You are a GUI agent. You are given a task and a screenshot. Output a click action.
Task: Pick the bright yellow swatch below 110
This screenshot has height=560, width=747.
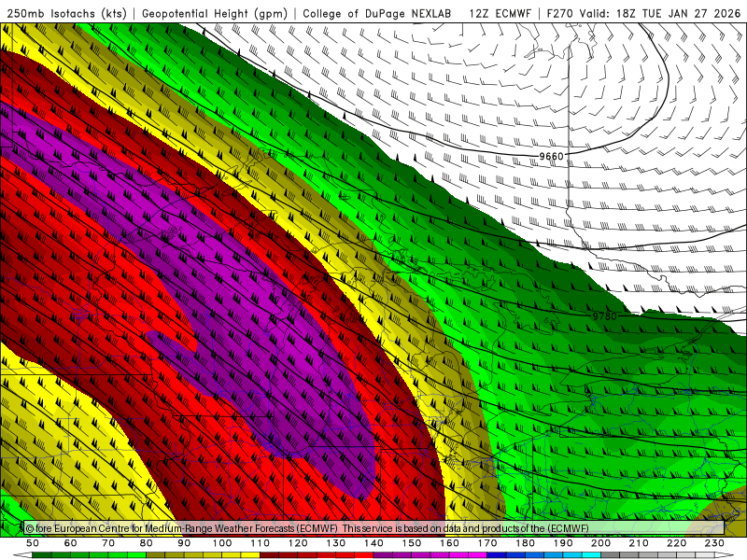click(x=250, y=555)
